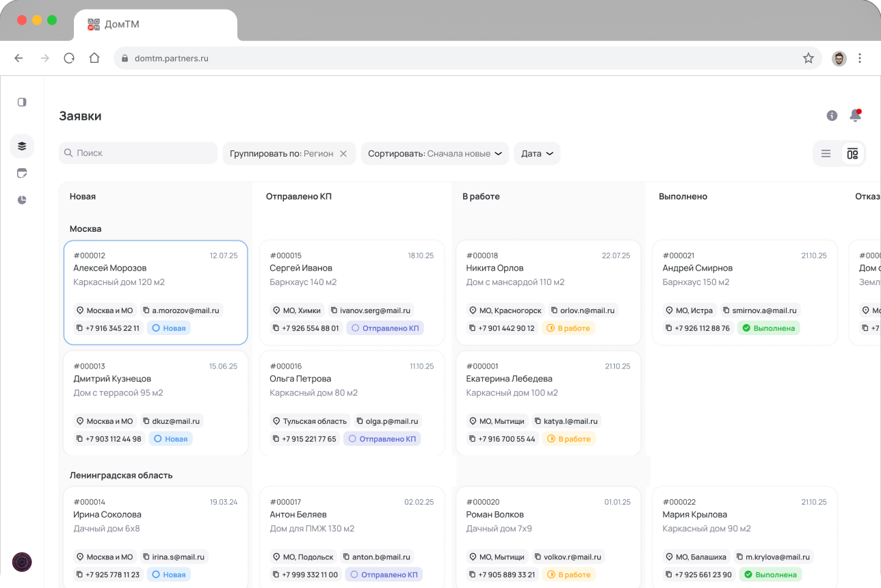Click the Выполнено column header
This screenshot has width=881, height=588.
click(683, 196)
